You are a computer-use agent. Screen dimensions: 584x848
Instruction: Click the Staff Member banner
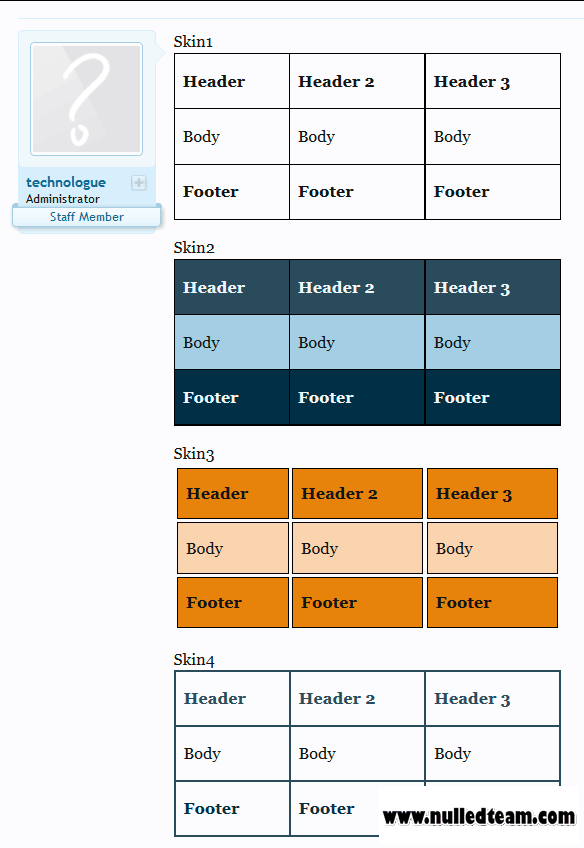point(87,217)
